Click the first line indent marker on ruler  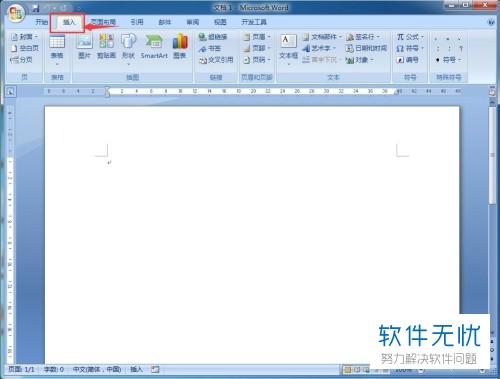(107, 89)
